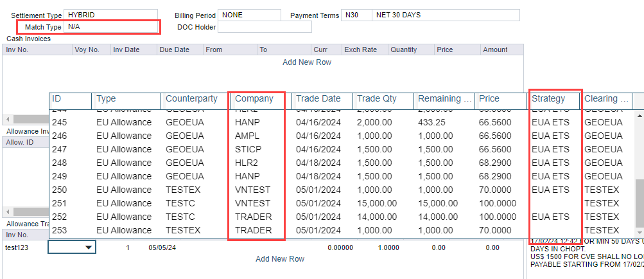Open the Billing Period field showing NONE
The width and height of the screenshot is (644, 279).
pos(248,15)
